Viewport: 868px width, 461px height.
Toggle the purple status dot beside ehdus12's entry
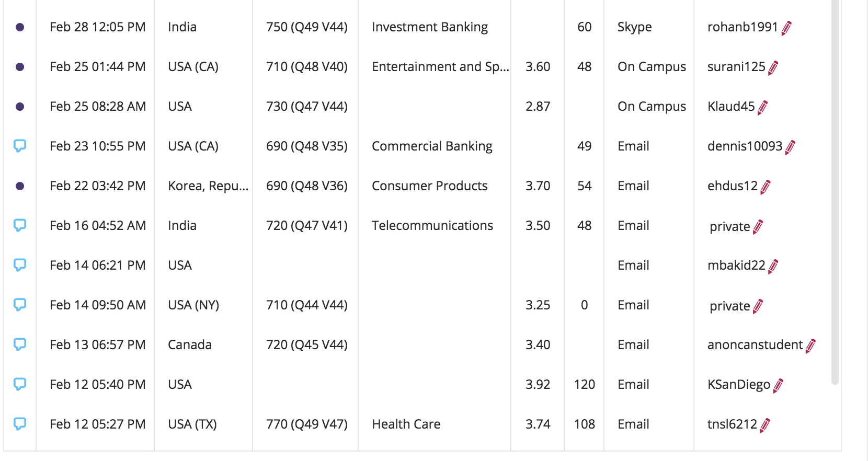pyautogui.click(x=19, y=186)
